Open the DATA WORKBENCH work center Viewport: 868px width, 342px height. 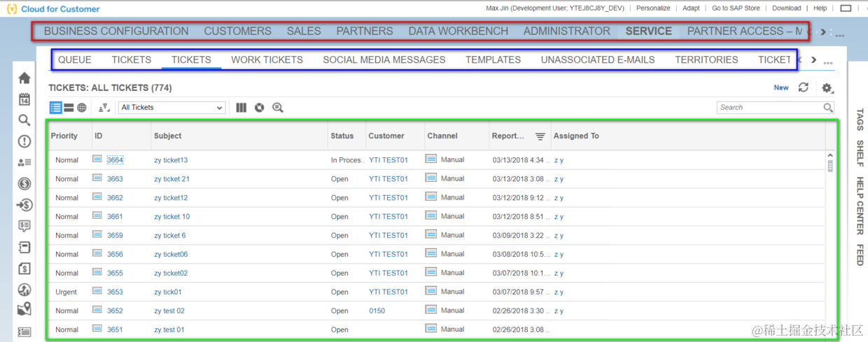pos(458,31)
